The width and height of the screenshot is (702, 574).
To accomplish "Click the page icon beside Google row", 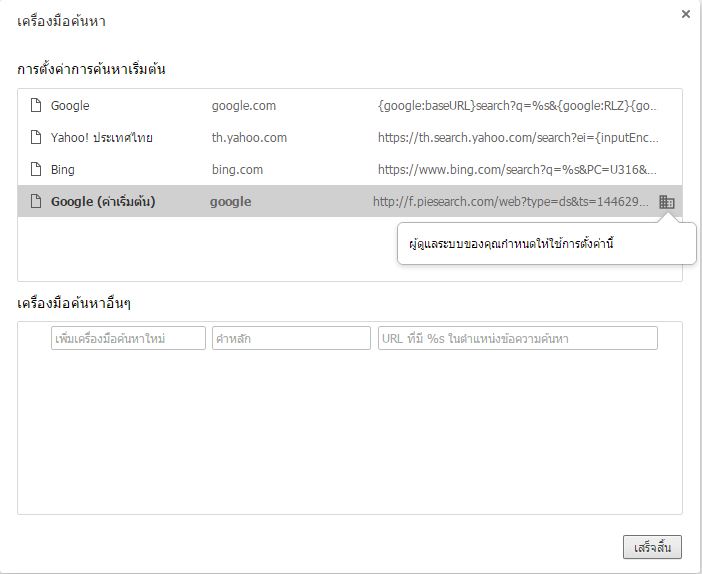I will tap(36, 105).
